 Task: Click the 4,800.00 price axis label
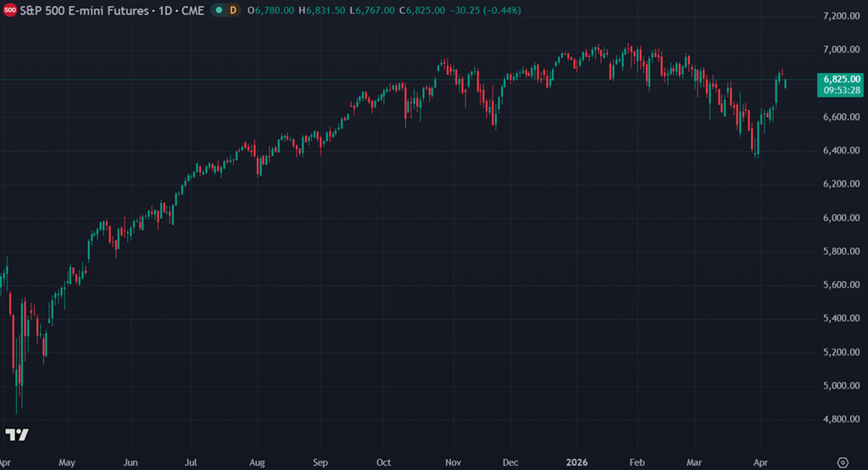pos(841,419)
